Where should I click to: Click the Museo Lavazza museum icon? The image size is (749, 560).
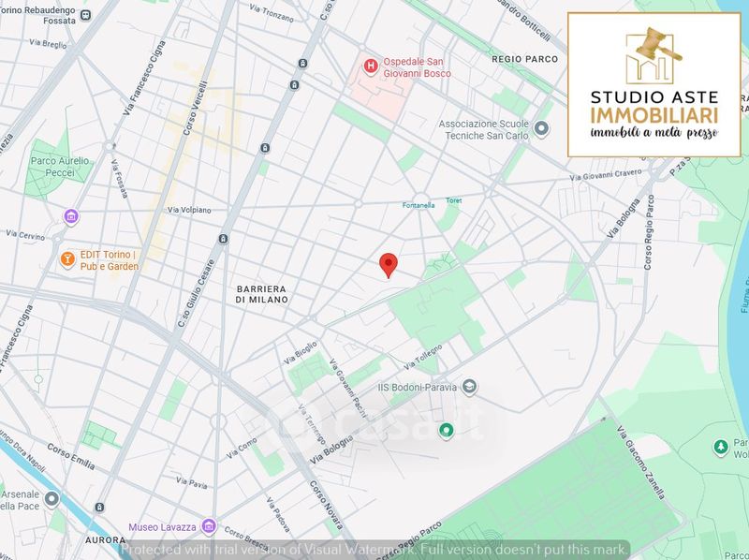coord(210,523)
